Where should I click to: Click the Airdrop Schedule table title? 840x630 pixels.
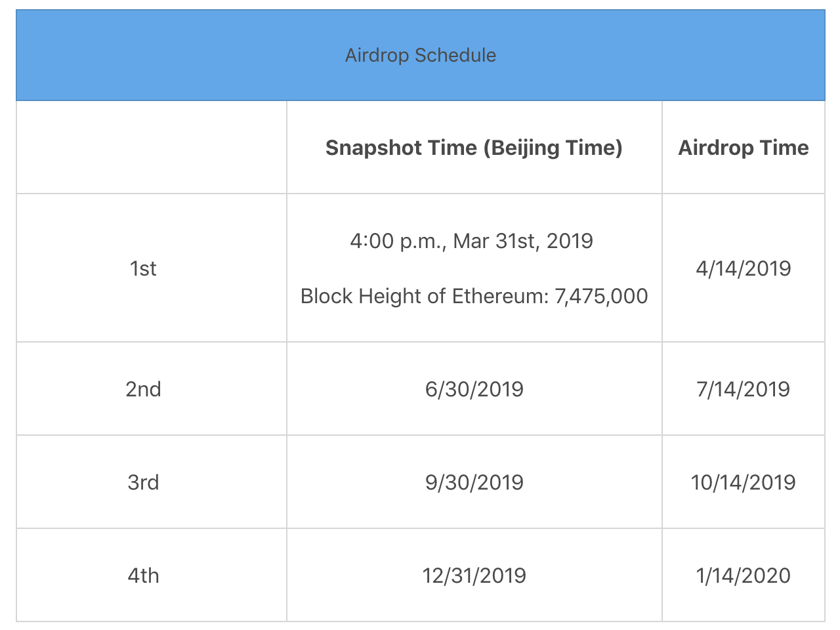point(421,55)
